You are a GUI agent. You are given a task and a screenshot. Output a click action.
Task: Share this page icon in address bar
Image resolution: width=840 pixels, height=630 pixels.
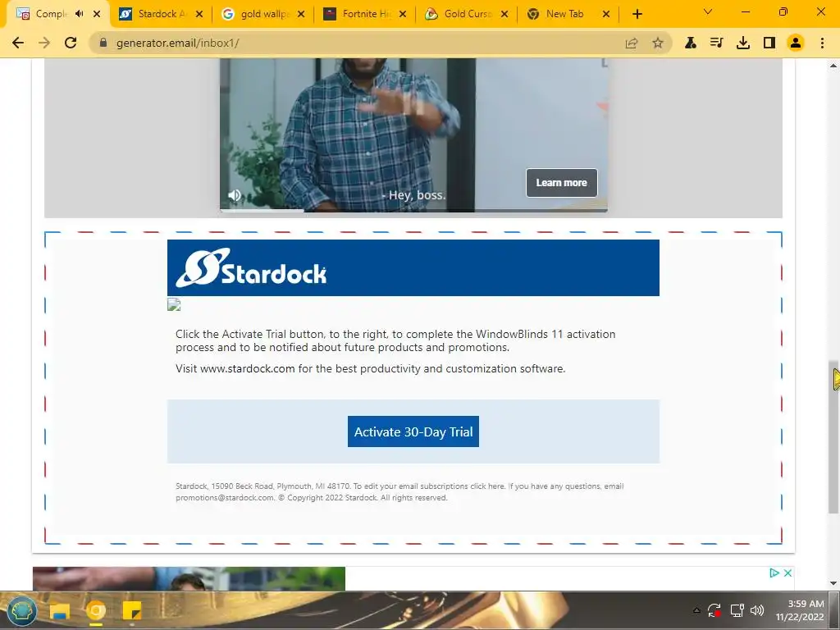(x=632, y=43)
